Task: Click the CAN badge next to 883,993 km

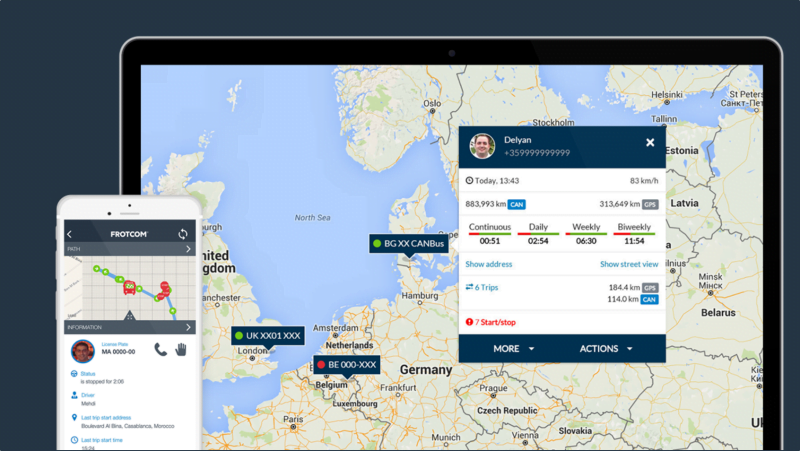Action: click(516, 204)
